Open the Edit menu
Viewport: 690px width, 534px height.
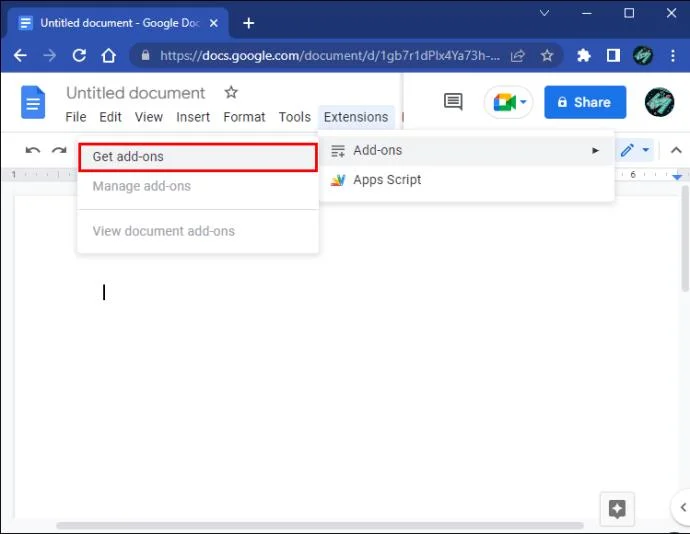[110, 117]
